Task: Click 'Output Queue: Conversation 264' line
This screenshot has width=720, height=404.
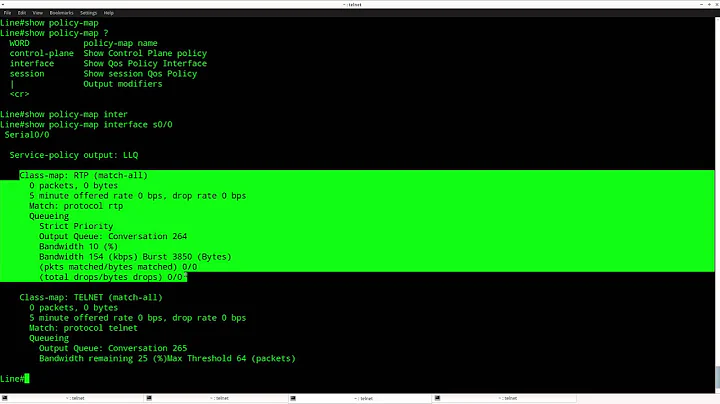Action: tap(113, 236)
